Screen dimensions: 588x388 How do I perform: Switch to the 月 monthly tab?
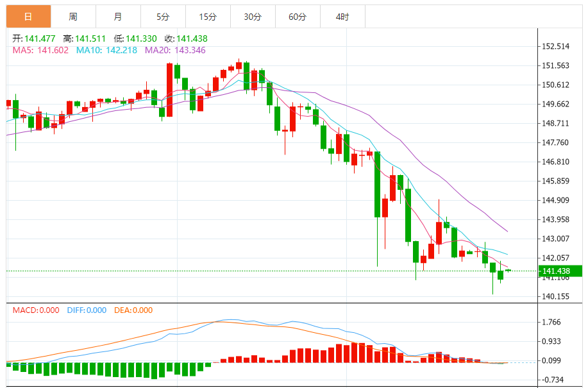119,17
